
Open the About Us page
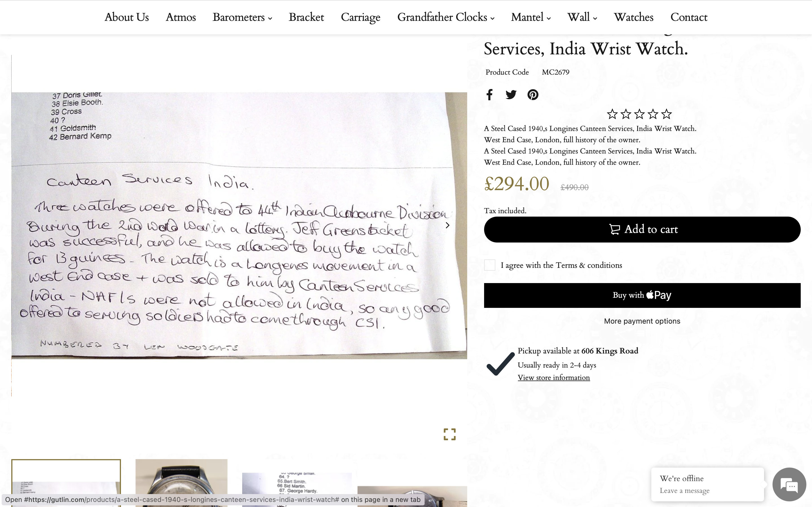127,17
